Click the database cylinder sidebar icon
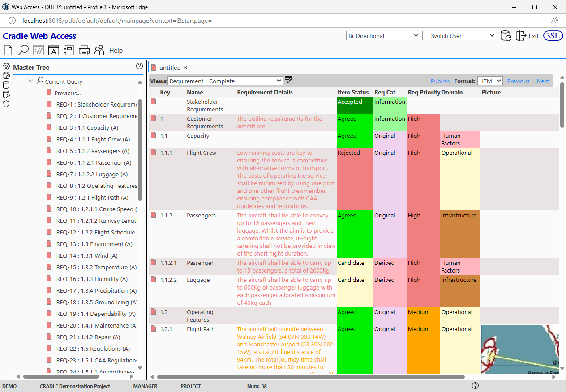Screen dimensions: 566x392 [6, 85]
